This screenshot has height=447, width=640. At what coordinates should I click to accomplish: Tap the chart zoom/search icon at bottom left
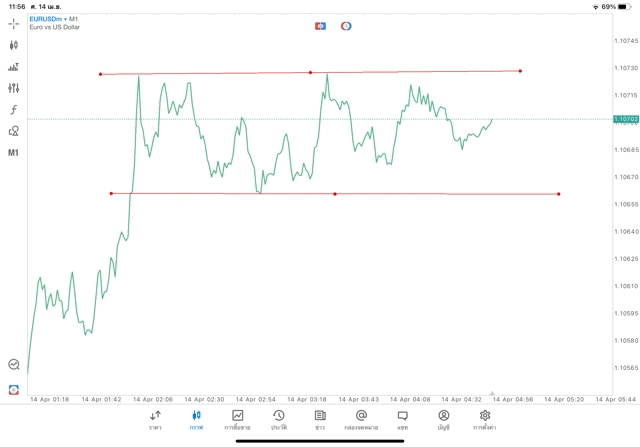pos(13,365)
